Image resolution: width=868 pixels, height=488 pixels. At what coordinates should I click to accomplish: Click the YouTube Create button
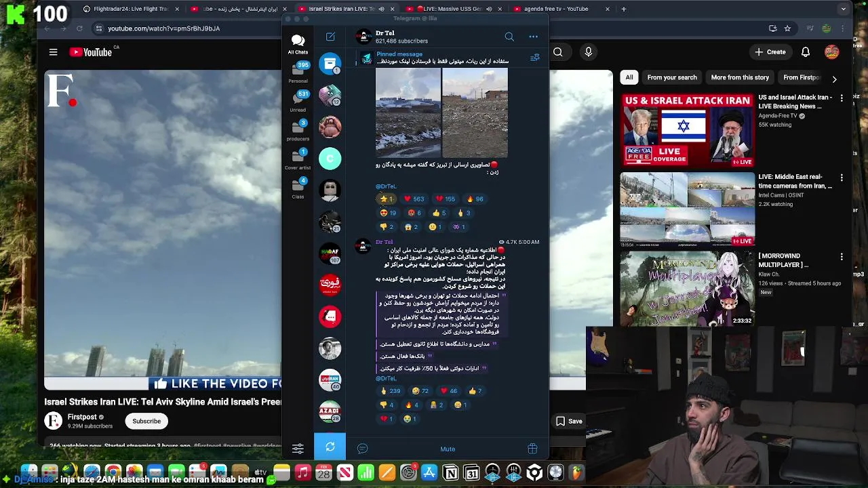tap(770, 52)
